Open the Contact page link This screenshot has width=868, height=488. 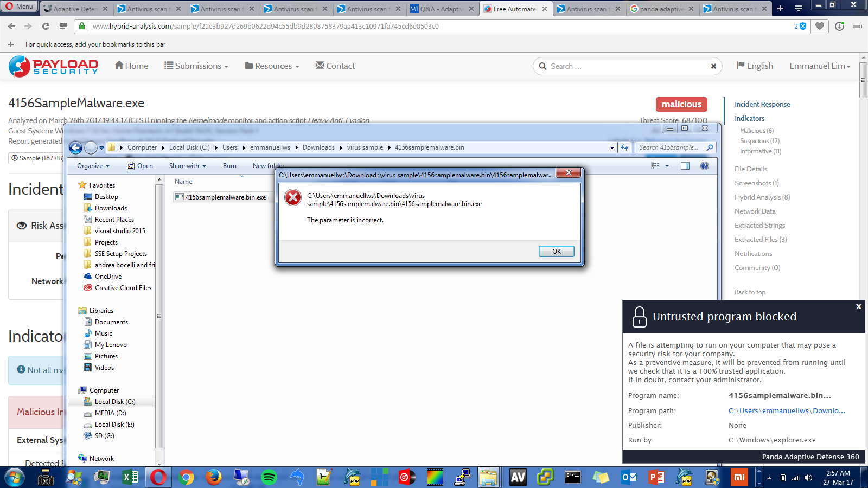coord(335,66)
